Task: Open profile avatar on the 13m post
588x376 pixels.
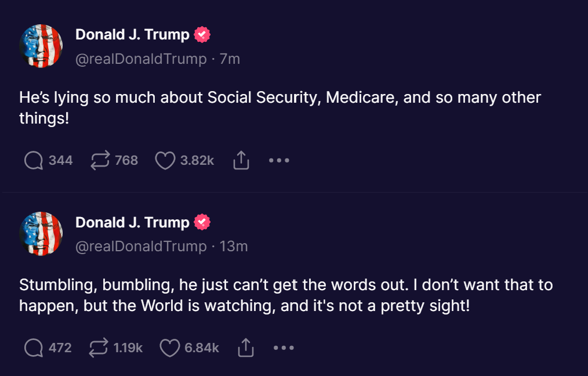Action: pos(41,234)
